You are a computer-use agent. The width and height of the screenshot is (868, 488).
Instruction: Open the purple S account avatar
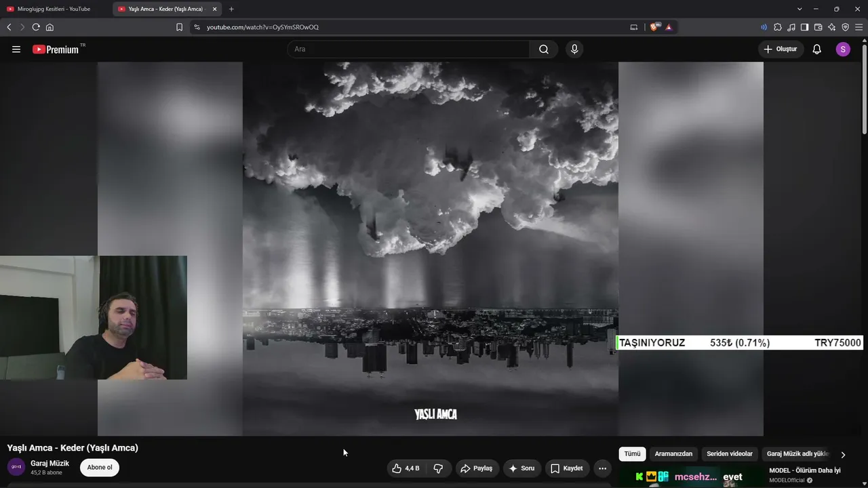(x=843, y=49)
